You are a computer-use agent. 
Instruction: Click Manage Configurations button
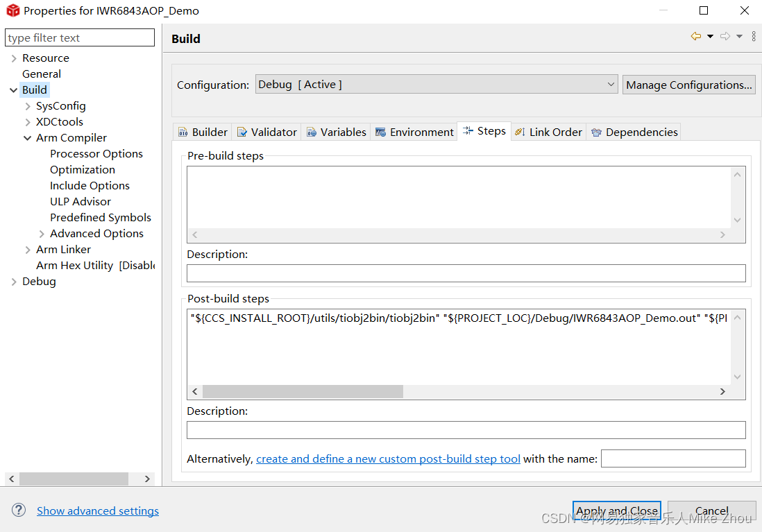[x=688, y=85]
